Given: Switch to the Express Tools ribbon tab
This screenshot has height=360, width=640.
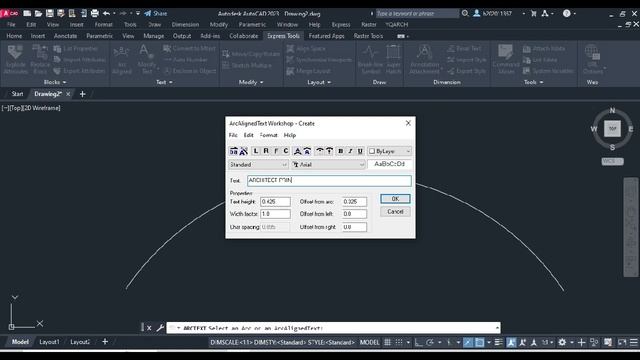Looking at the screenshot, I should pyautogui.click(x=283, y=36).
